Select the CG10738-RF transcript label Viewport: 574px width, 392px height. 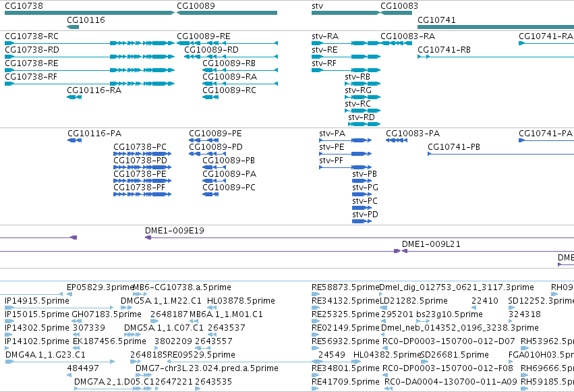(x=31, y=77)
